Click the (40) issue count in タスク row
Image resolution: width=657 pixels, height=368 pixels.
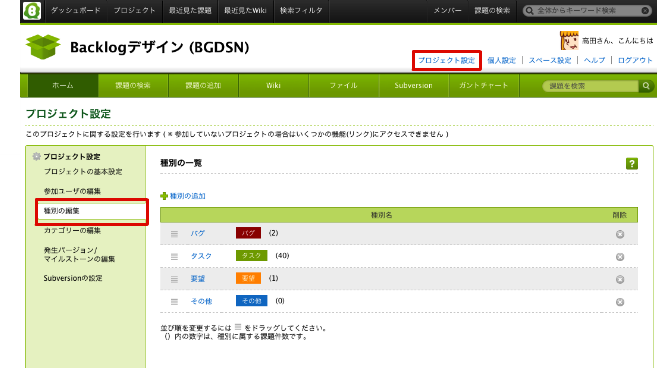(x=282, y=256)
